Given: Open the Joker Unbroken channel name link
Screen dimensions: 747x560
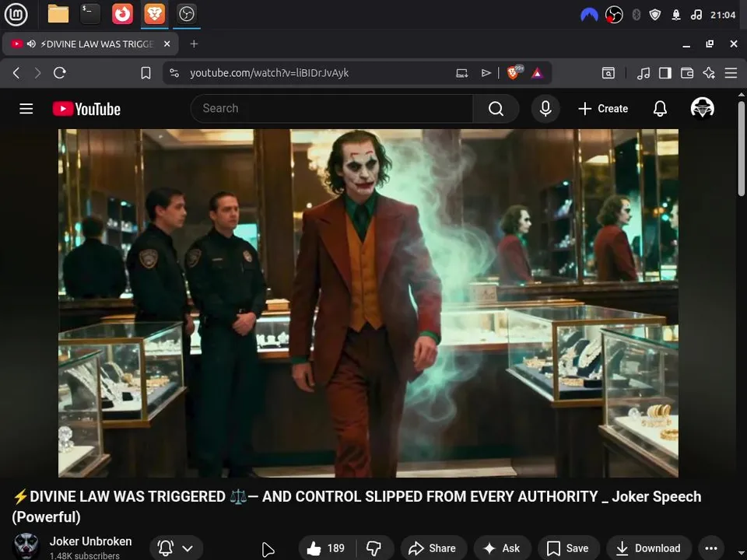Looking at the screenshot, I should 90,541.
